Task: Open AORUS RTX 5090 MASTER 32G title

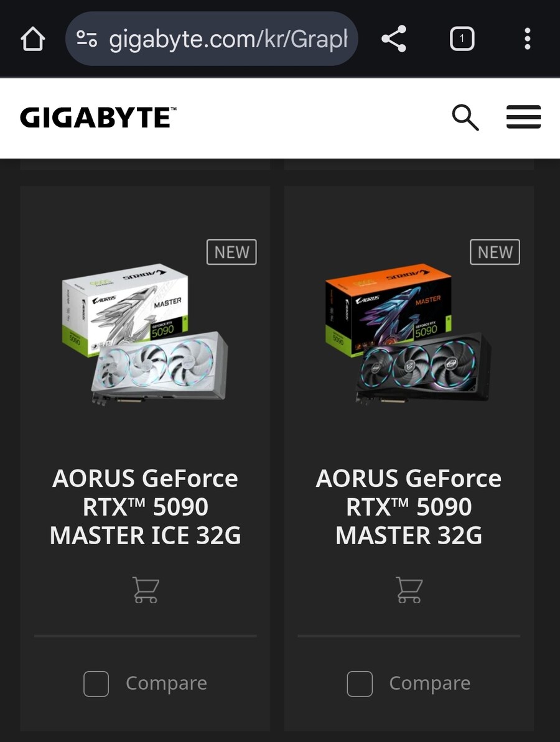Action: coord(409,507)
